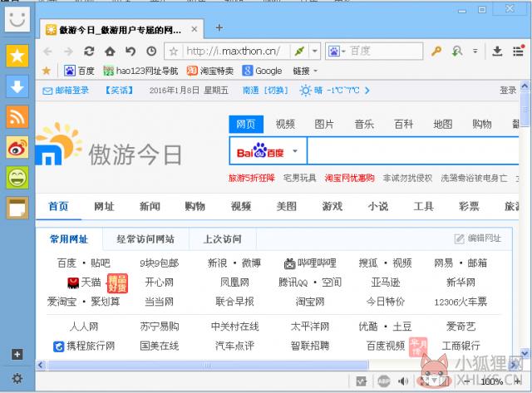Open a new tab with plus button

[219, 27]
